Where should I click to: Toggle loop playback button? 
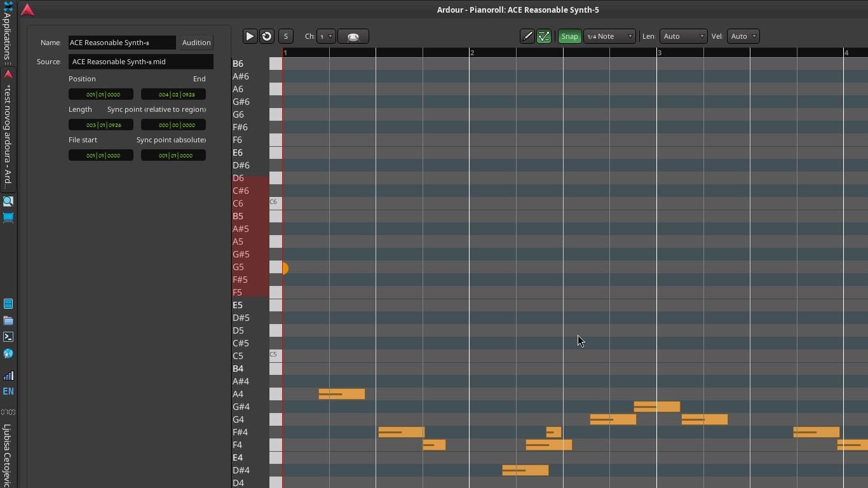[267, 36]
